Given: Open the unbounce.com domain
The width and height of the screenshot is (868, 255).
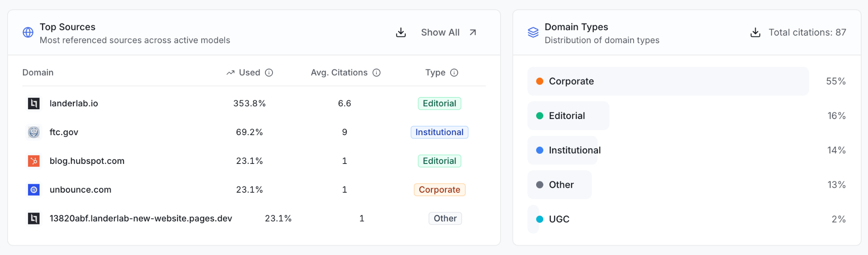Looking at the screenshot, I should pyautogui.click(x=81, y=190).
